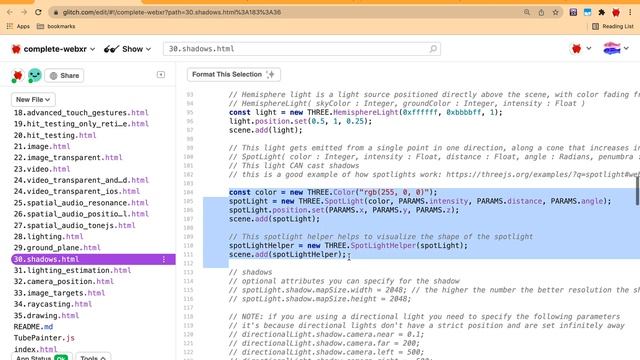This screenshot has width=640, height=360.
Task: Open the Reading List
Action: click(613, 26)
